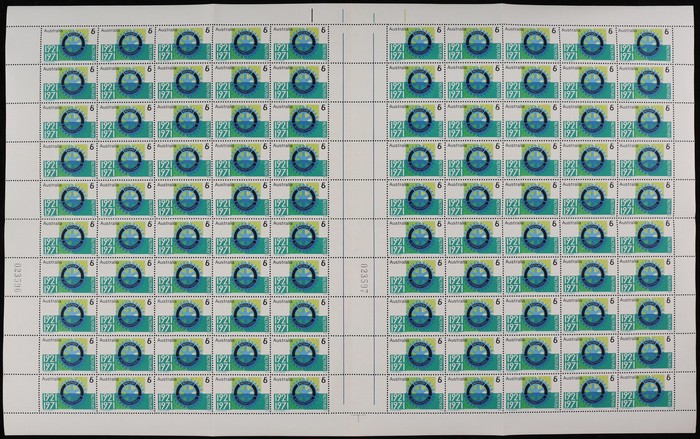700x439 pixels.
Task: Click the bottom-right stamp of the left pane
Action: [299, 392]
